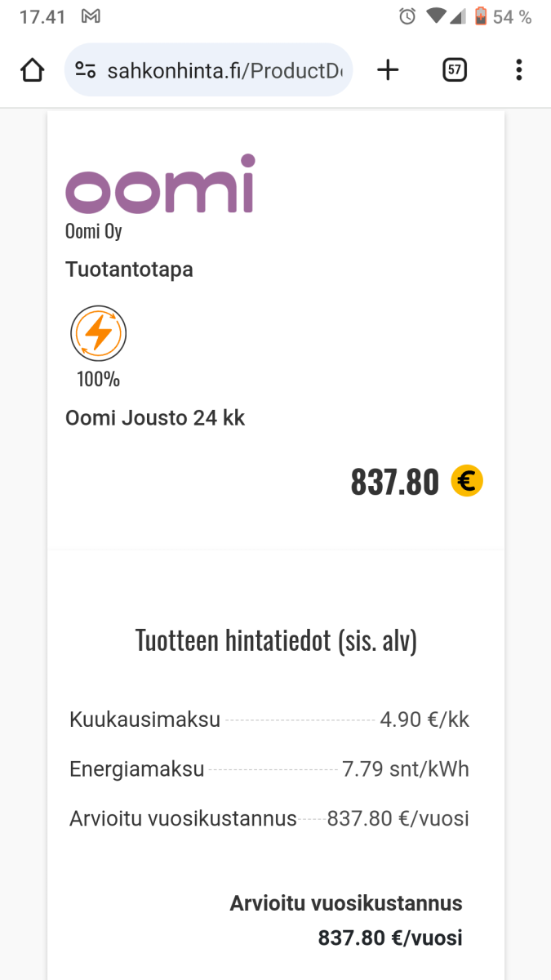Tap the Tuotteen hintatiedot heading
The image size is (551, 980).
click(x=276, y=641)
